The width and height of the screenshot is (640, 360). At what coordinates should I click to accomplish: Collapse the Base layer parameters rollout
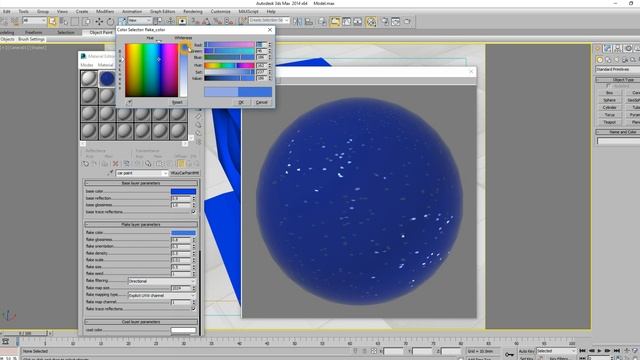[141, 183]
